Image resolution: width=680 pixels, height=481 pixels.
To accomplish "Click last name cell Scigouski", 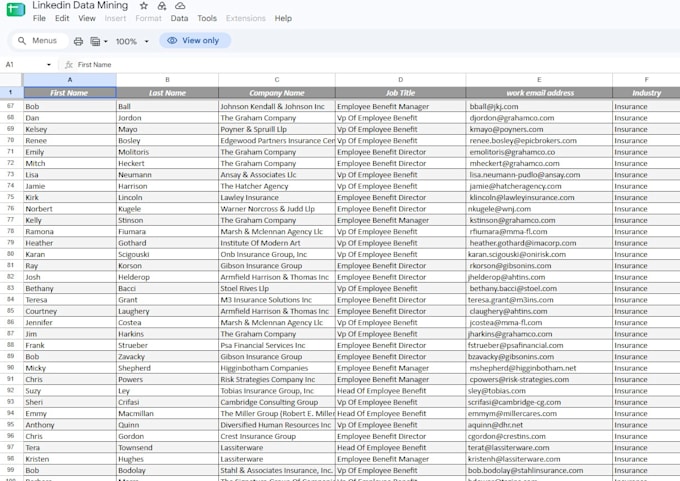I will (x=167, y=254).
